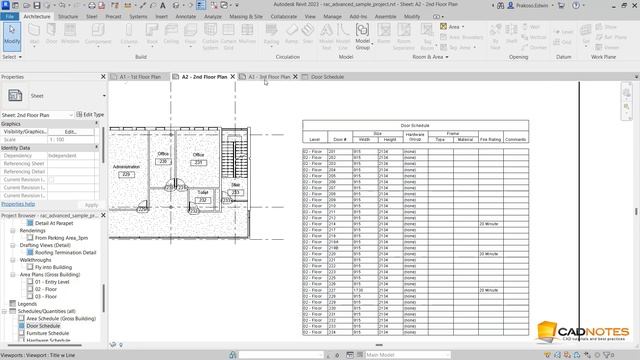Viewport: 640px width, 360px height.
Task: Select the Modify tool in the ribbon
Action: point(12,36)
